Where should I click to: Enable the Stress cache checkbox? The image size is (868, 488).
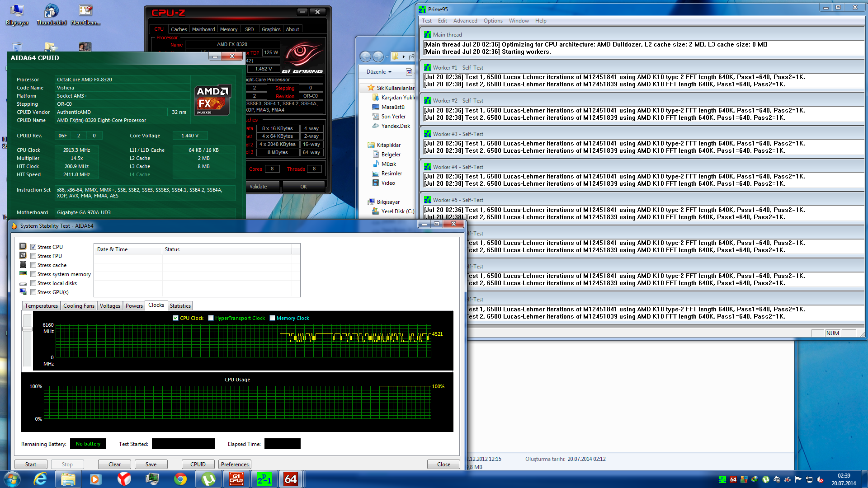[x=33, y=265]
